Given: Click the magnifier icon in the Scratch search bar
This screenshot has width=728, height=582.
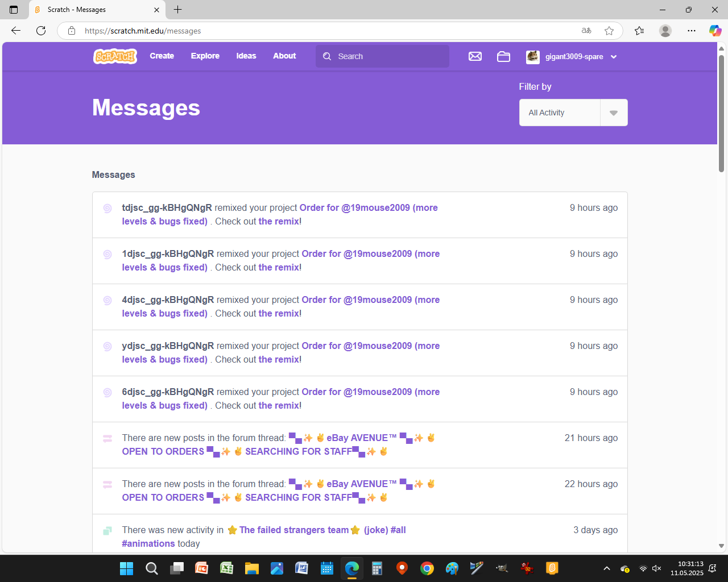Looking at the screenshot, I should click(x=327, y=56).
